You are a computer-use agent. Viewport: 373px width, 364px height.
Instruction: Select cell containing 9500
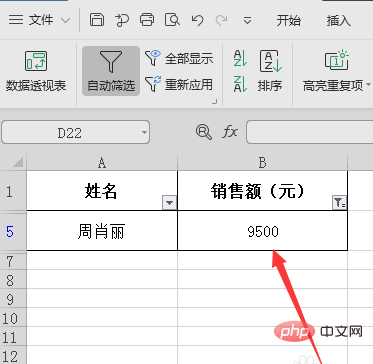tap(263, 231)
